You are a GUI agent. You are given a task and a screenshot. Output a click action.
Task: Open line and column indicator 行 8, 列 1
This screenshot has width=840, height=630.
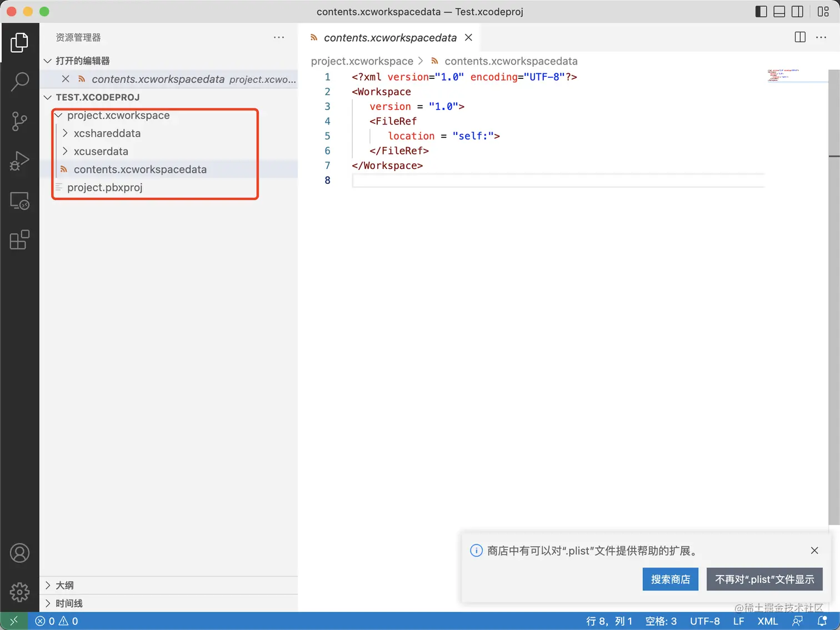point(609,621)
